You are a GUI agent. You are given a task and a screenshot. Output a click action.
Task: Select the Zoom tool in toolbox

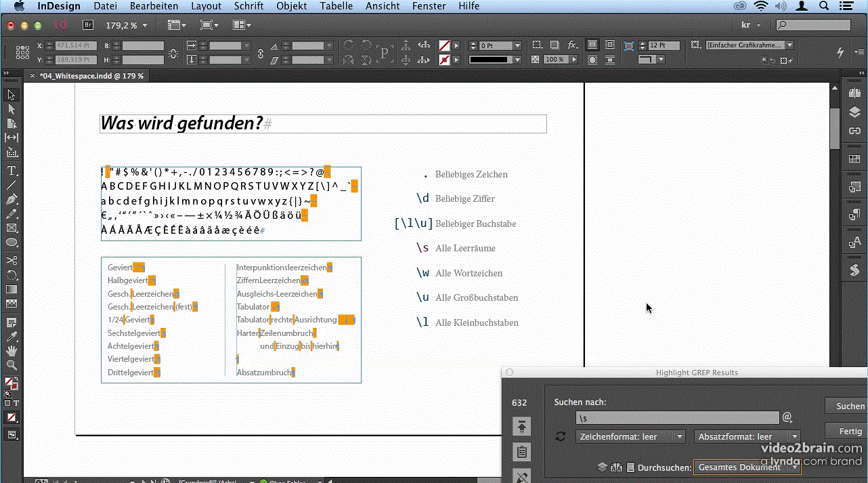pos(12,365)
